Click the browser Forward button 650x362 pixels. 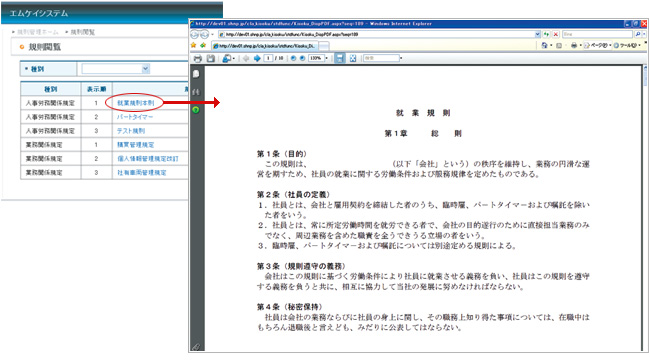(204, 34)
